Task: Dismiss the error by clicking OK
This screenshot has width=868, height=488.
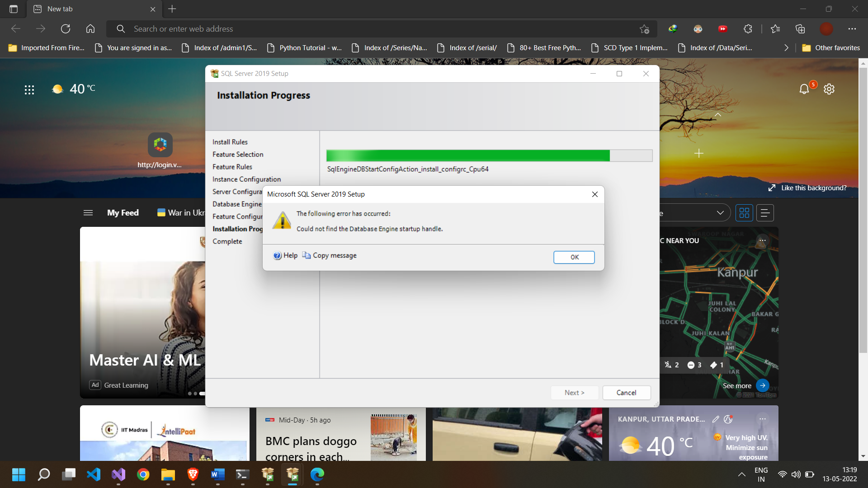Action: pos(574,257)
